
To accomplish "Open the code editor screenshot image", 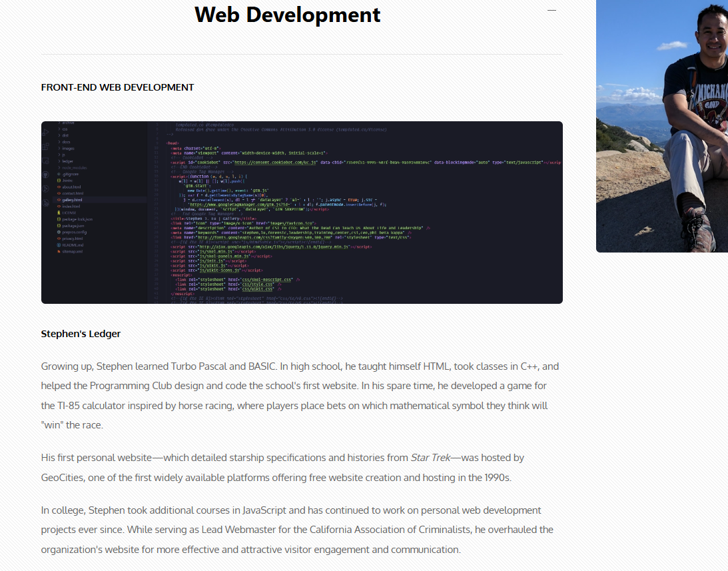I will click(302, 213).
